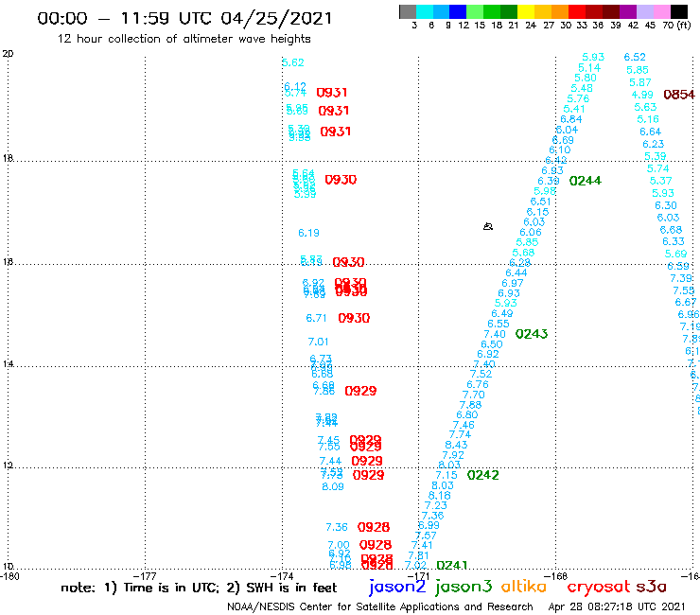Click the longitude axis label -177
Screen dimensions: 700x615
pos(147,576)
